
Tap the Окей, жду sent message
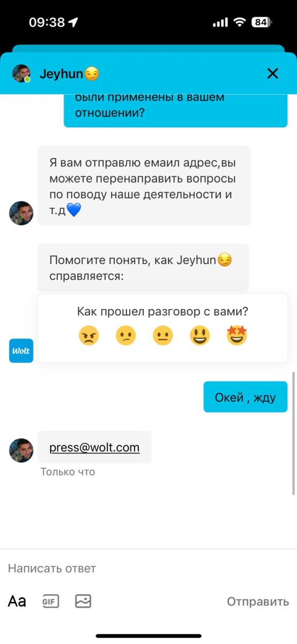click(246, 397)
